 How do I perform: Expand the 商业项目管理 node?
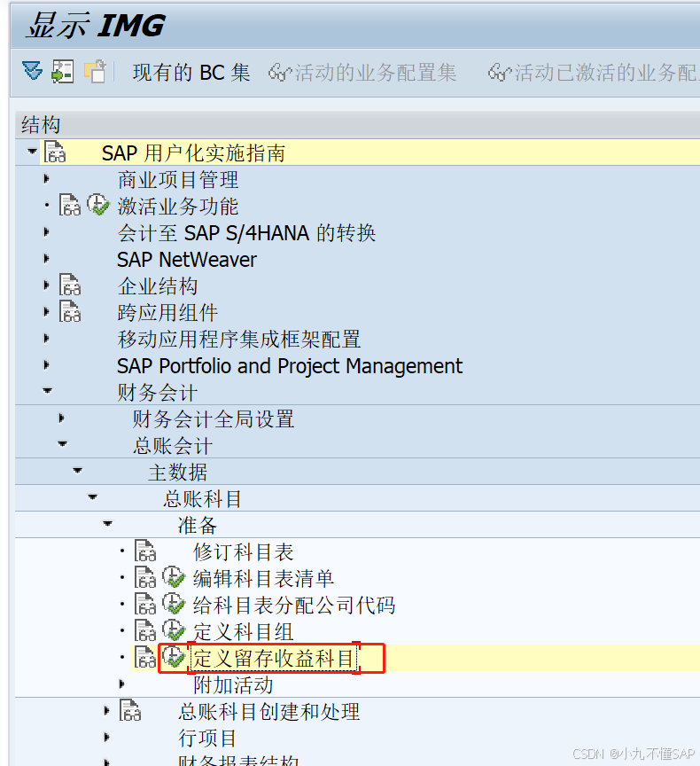[x=47, y=179]
